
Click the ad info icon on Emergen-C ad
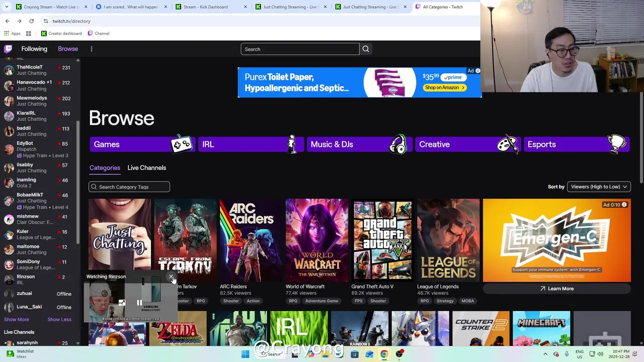click(x=624, y=205)
